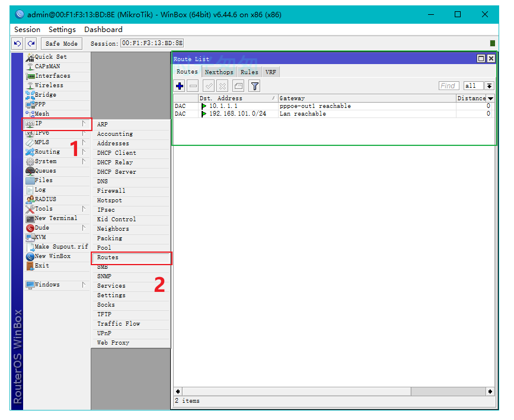514x420 pixels.
Task: Select the 192.168.101.0/24 route row
Action: pos(333,113)
